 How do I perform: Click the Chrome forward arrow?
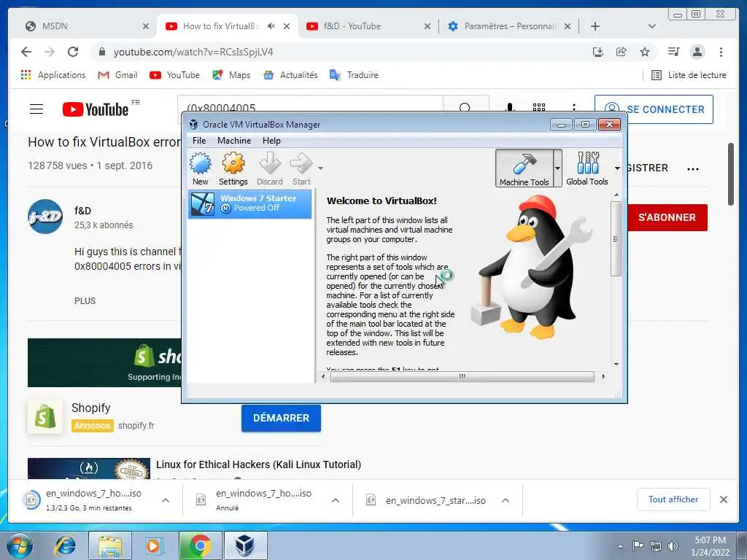[x=50, y=52]
